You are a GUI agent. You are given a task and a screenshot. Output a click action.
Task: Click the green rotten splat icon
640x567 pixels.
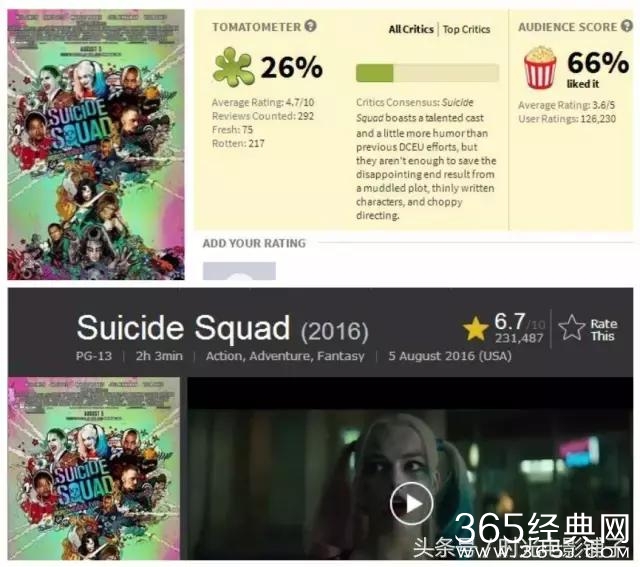coord(232,67)
